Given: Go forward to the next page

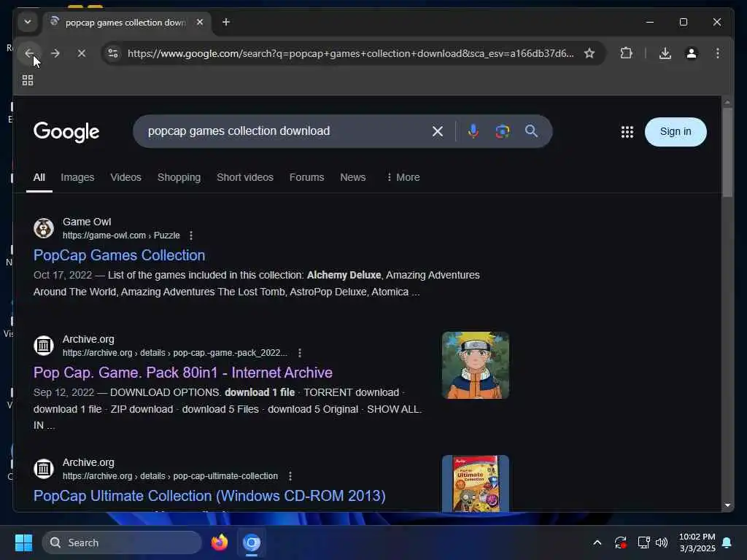Looking at the screenshot, I should click(x=55, y=53).
